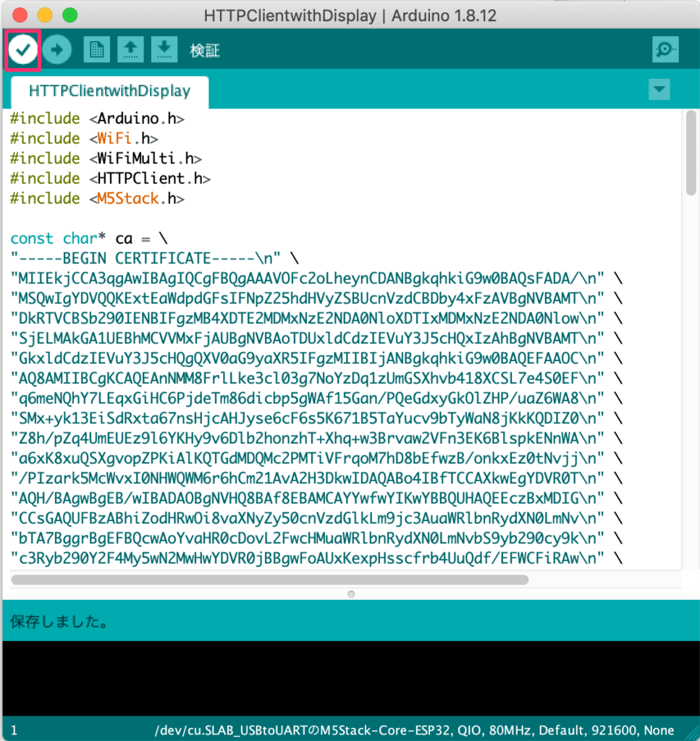700x741 pixels.
Task: Open the tab options dropdown arrow
Action: pyautogui.click(x=659, y=89)
